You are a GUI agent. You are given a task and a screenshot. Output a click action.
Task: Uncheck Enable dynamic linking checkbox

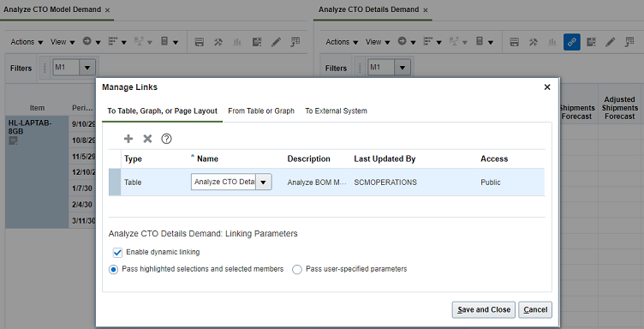tap(117, 252)
